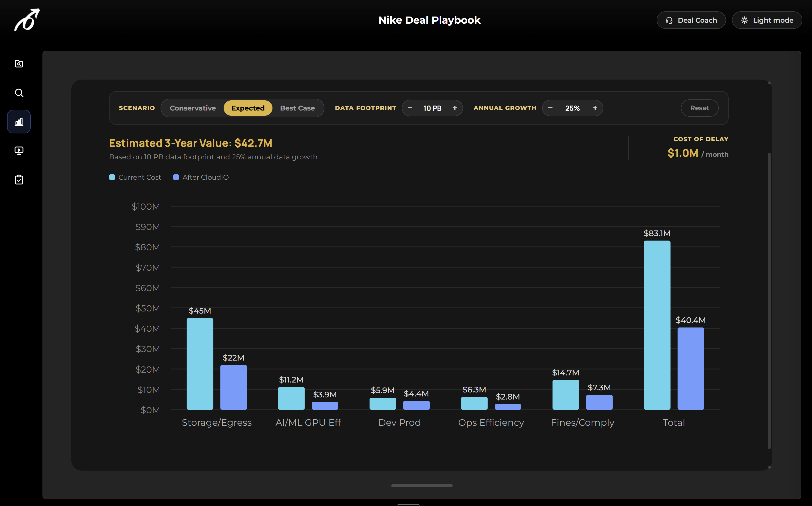Click the $5.9M Dev Prod bar
Screen dimensions: 812x506
pos(383,404)
